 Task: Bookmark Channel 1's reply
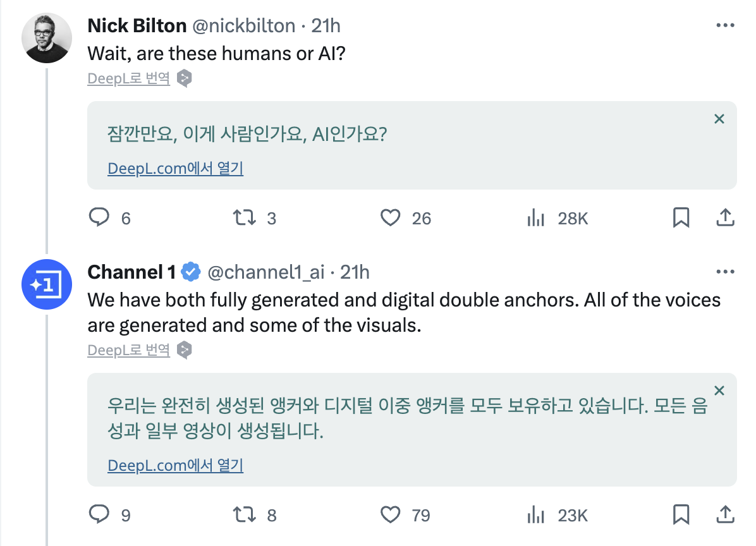[681, 514]
